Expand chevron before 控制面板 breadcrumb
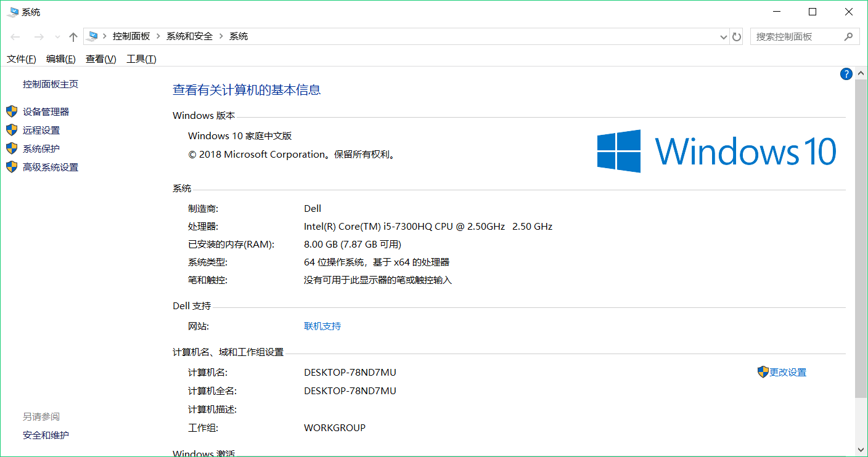868x457 pixels. pos(105,36)
